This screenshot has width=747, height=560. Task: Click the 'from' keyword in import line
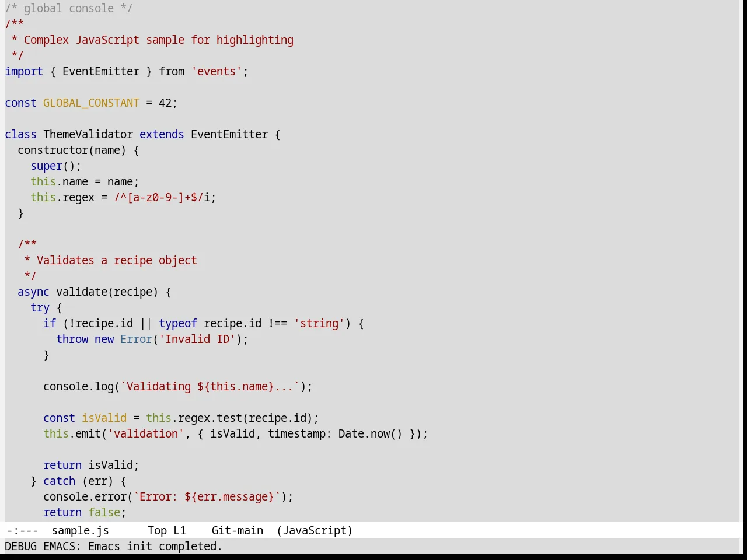(x=172, y=71)
